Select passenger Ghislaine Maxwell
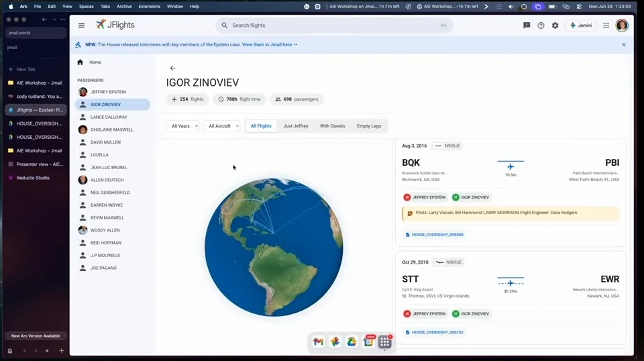Image resolution: width=644 pixels, height=361 pixels. (x=113, y=130)
